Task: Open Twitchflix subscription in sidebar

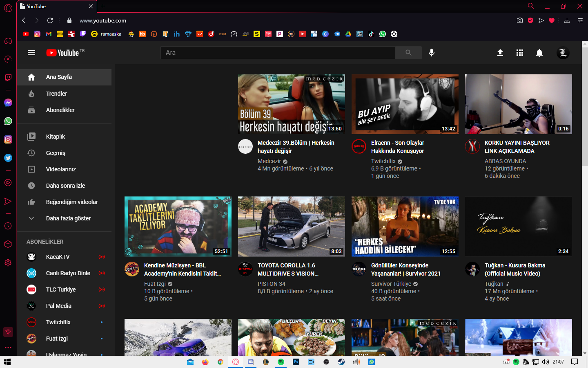Action: [x=64, y=322]
